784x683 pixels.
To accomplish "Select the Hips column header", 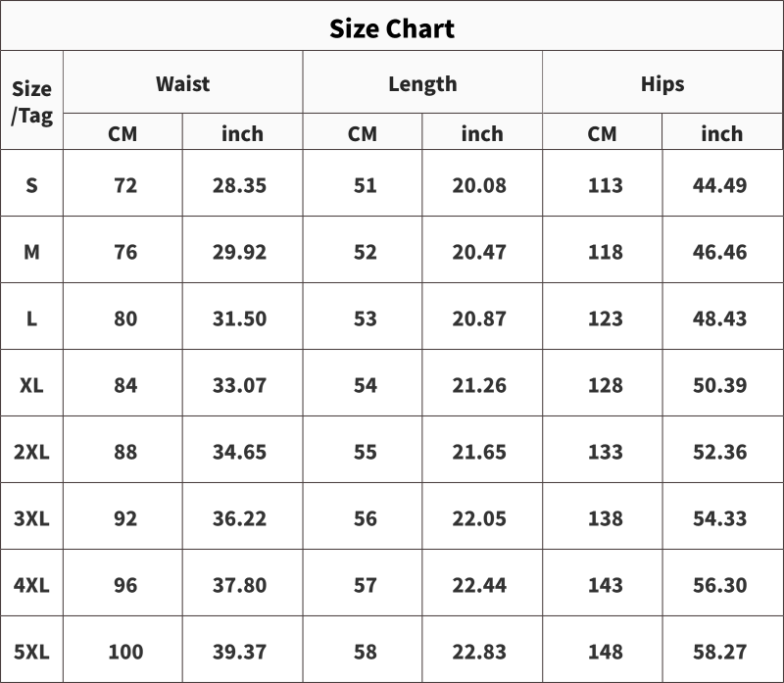I will coord(662,83).
